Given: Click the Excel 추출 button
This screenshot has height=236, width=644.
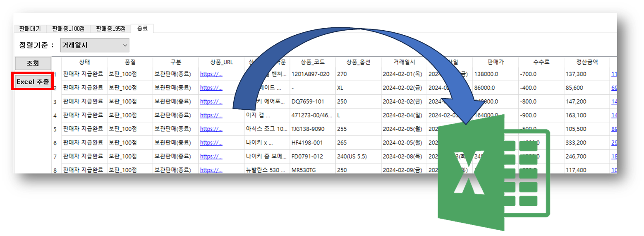Looking at the screenshot, I should (33, 82).
